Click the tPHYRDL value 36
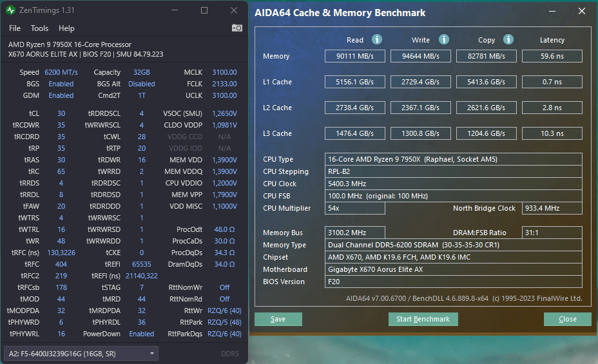598x364 pixels. pyautogui.click(x=142, y=322)
